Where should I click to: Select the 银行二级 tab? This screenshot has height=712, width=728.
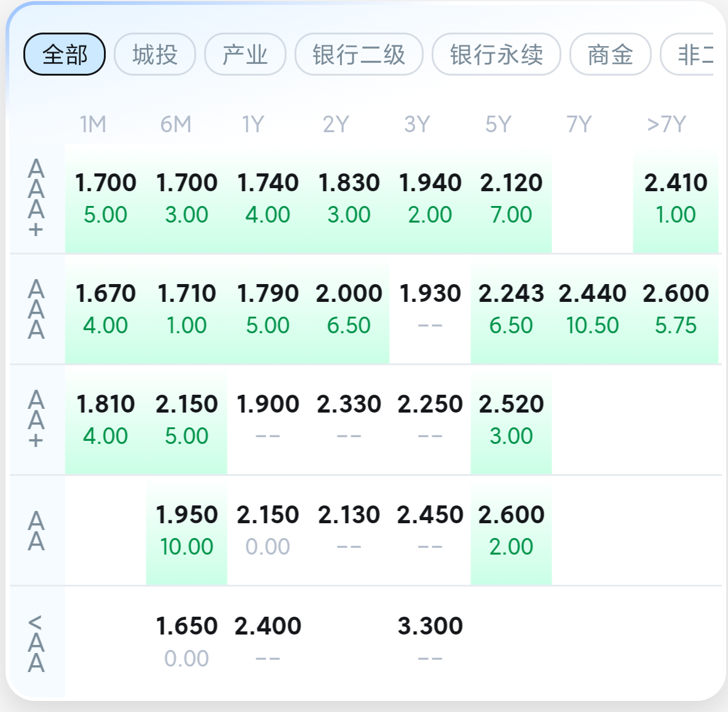(x=359, y=55)
